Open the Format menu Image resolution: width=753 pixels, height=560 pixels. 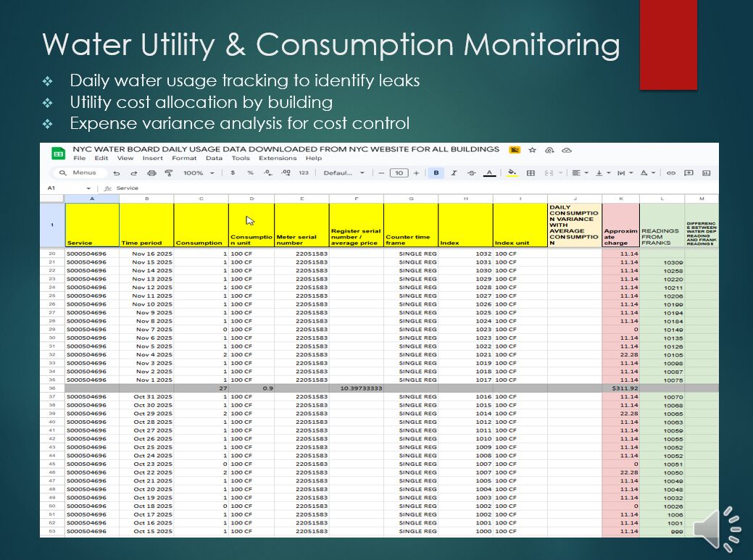click(x=184, y=158)
